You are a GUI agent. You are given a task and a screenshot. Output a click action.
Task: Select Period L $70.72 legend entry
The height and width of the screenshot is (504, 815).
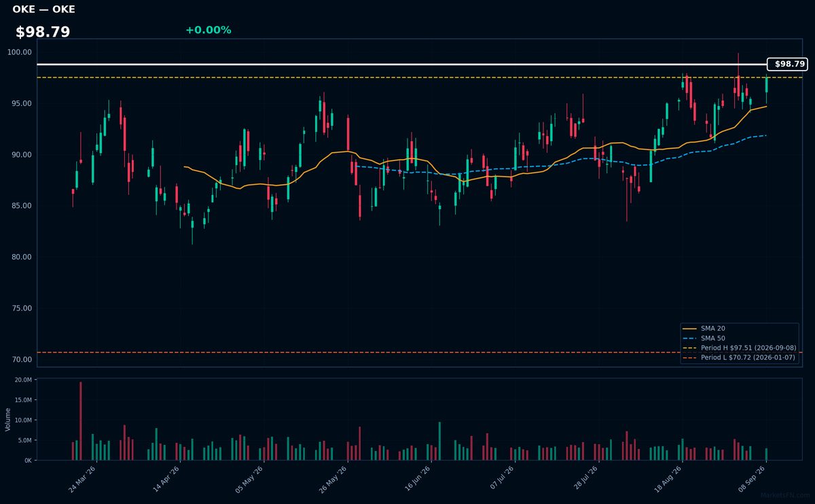[739, 357]
